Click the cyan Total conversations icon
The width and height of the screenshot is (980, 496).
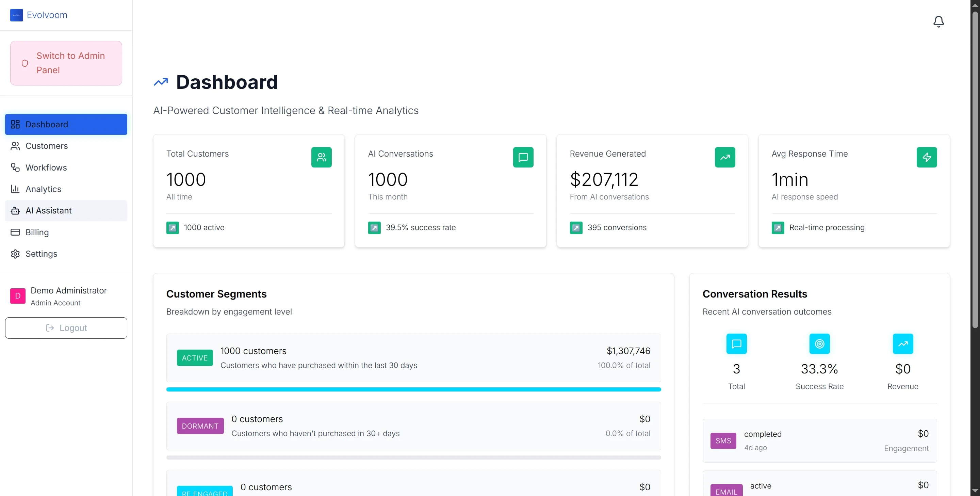(x=736, y=344)
